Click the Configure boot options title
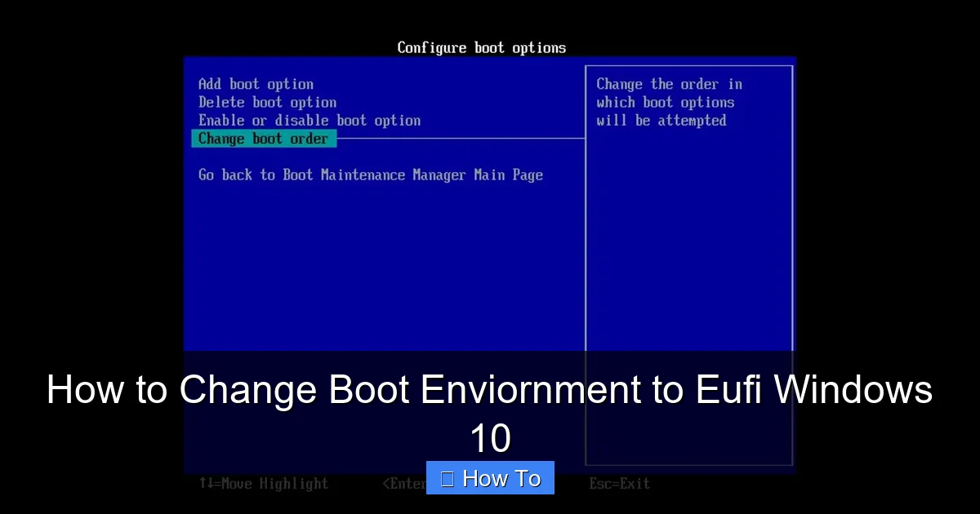Viewport: 980px width, 514px height. (x=481, y=47)
